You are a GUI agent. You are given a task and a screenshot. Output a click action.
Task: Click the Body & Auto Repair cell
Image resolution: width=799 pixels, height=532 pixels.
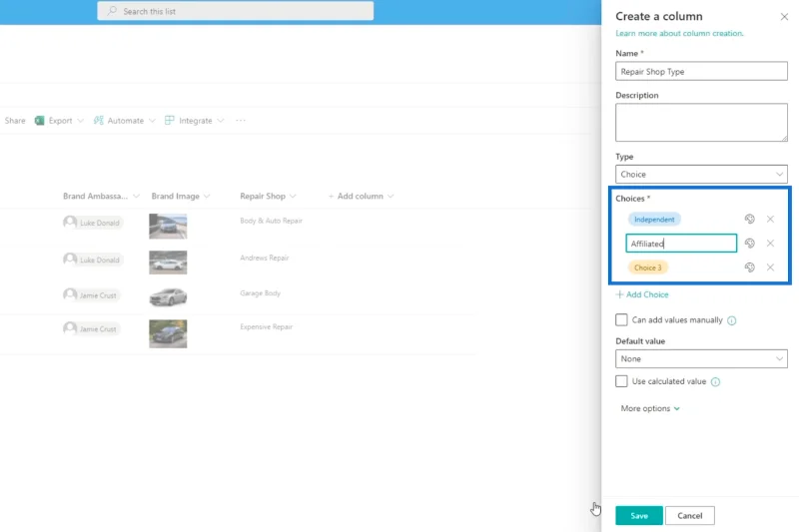[271, 221]
